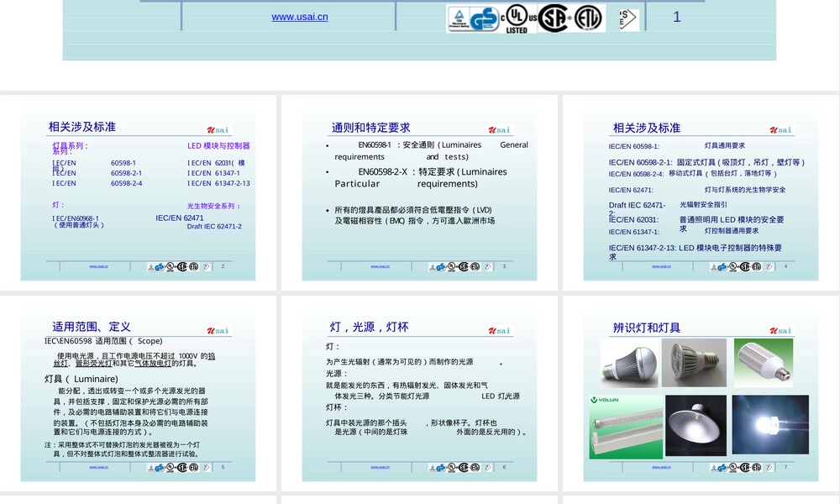The width and height of the screenshot is (840, 504).
Task: Click the LED 模块与控制器 heading
Action: tap(218, 145)
